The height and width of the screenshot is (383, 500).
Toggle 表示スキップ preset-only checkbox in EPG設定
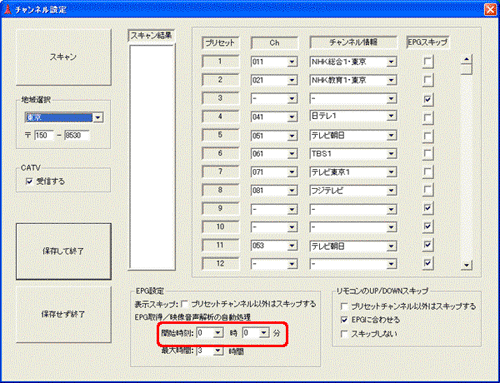tap(184, 304)
